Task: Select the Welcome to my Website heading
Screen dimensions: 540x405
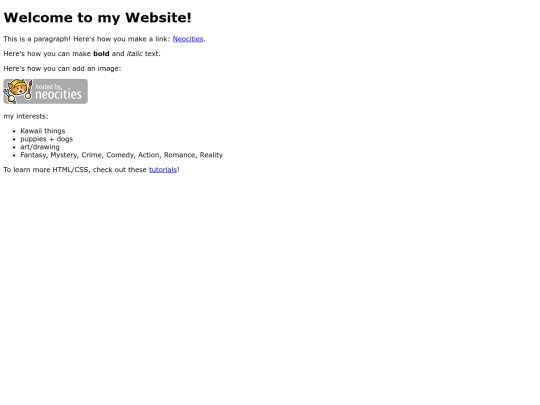Action: point(97,18)
